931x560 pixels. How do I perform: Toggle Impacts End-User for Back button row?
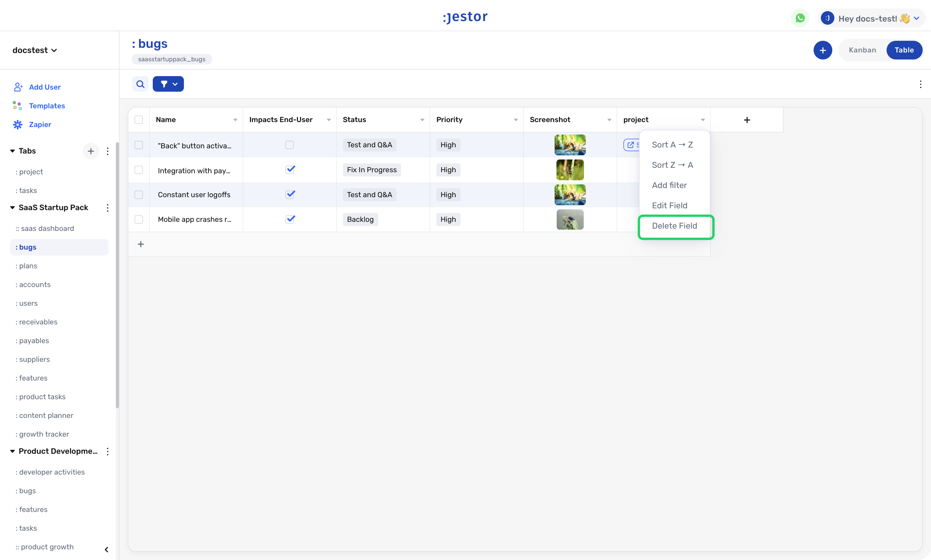[290, 145]
